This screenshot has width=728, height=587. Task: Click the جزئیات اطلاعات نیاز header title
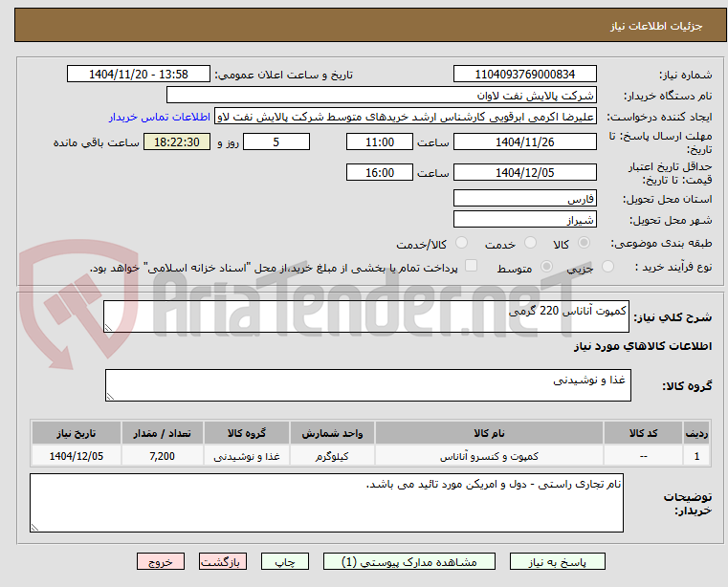coord(656,26)
